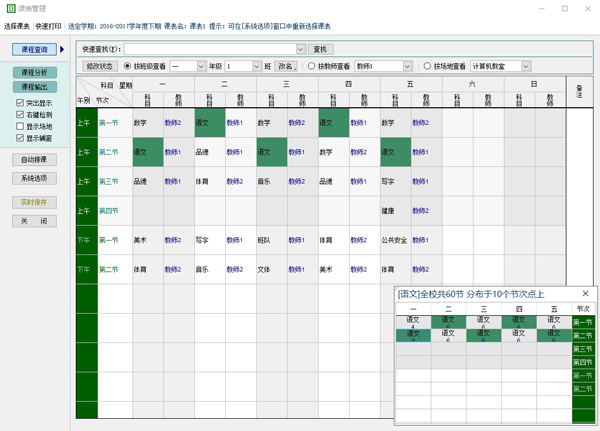Image resolution: width=600 pixels, height=431 pixels.
Task: Click the 查找 search button
Action: point(321,49)
